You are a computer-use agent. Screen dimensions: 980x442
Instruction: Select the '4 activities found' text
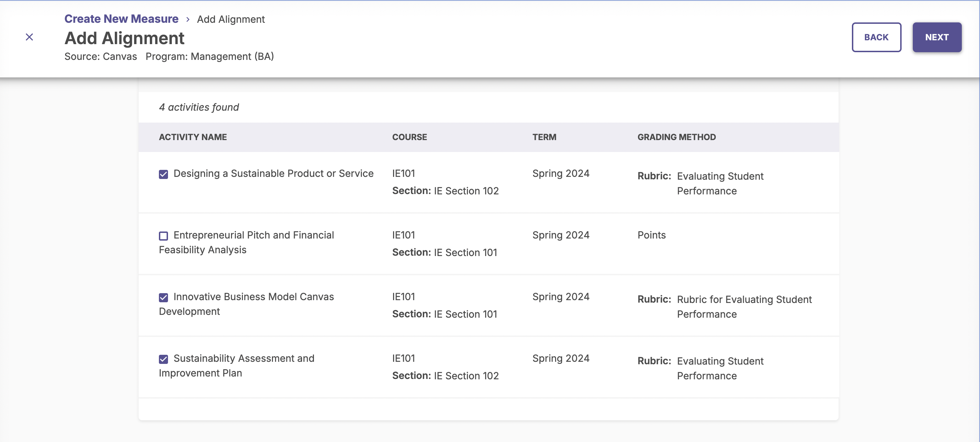[x=198, y=108]
